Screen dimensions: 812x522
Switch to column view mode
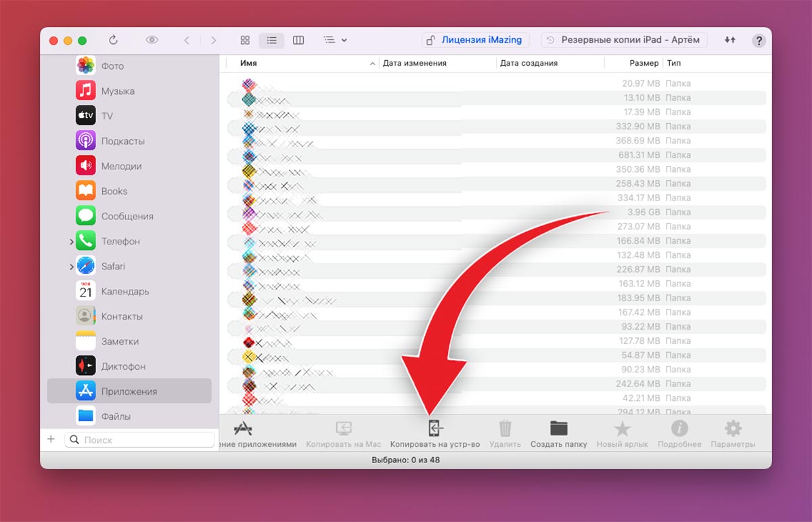298,40
